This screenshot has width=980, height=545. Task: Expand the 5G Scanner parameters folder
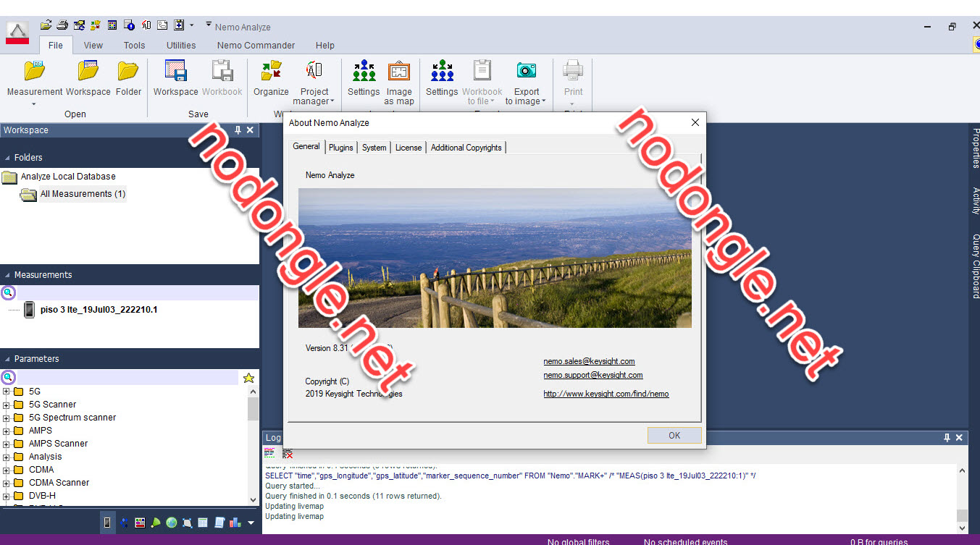tap(6, 404)
